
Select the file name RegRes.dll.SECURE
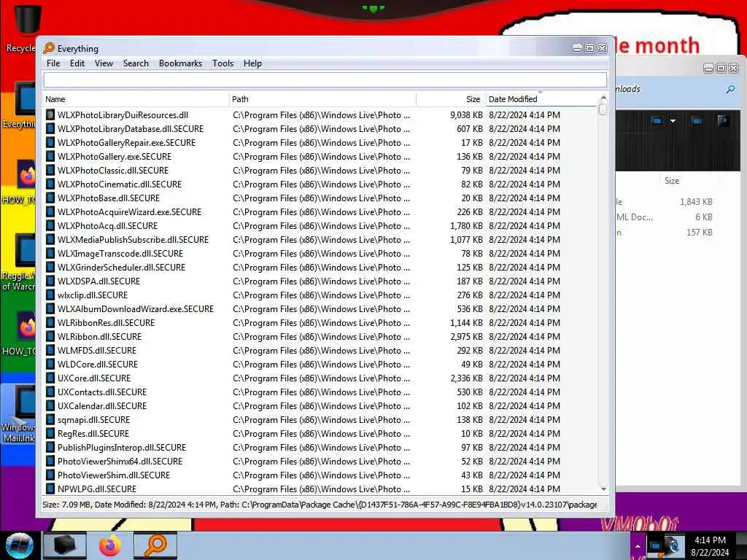tap(93, 433)
